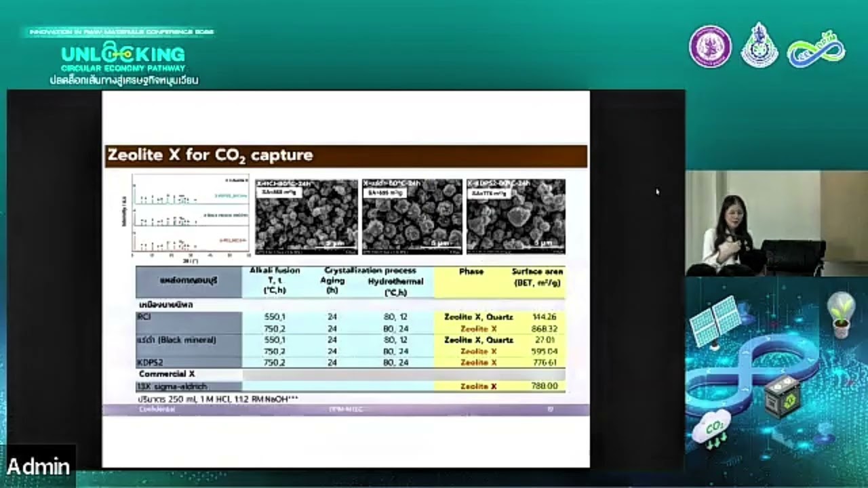This screenshot has height=488, width=868.
Task: Click the KDPS2 row label
Action: (151, 363)
